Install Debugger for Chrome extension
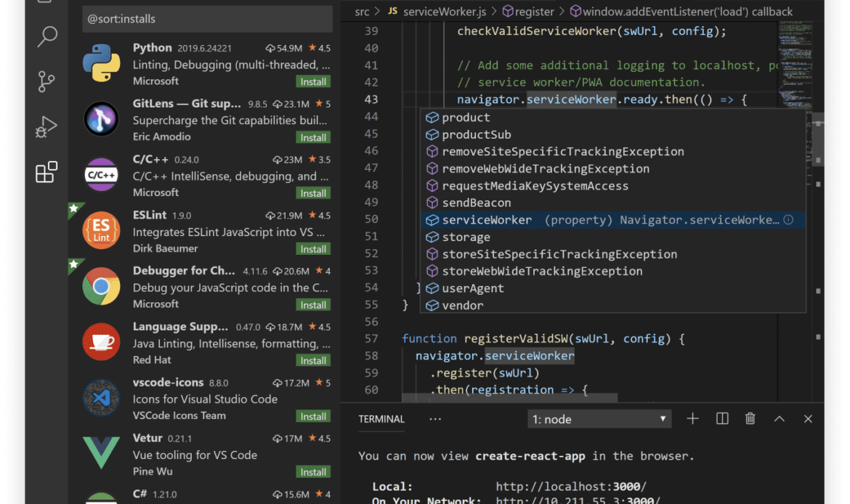The image size is (850, 504). tap(313, 305)
